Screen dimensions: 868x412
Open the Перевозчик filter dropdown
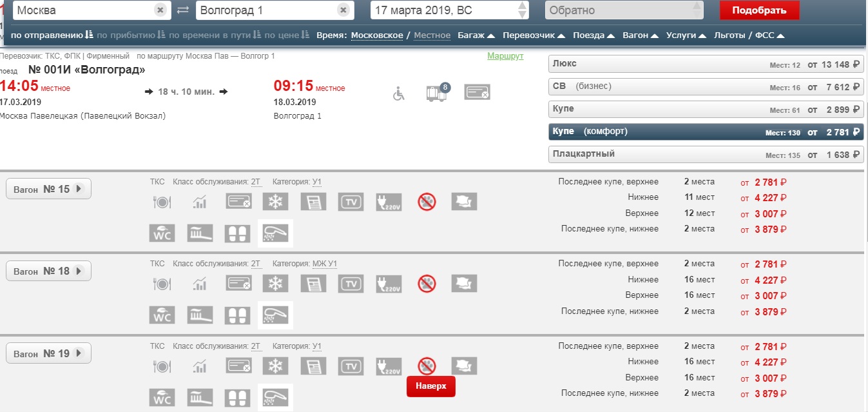pos(534,35)
